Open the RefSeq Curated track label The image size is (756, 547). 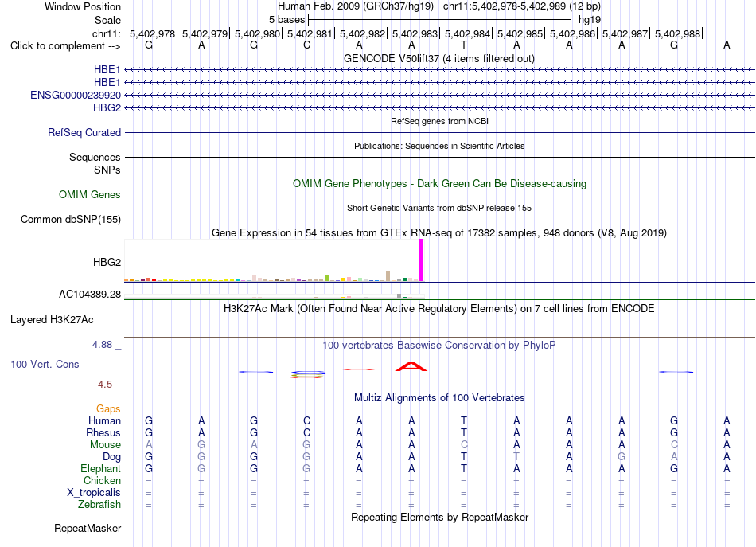pos(84,133)
